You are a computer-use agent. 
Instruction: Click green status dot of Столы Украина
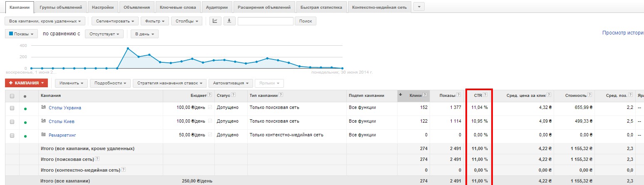(x=25, y=109)
